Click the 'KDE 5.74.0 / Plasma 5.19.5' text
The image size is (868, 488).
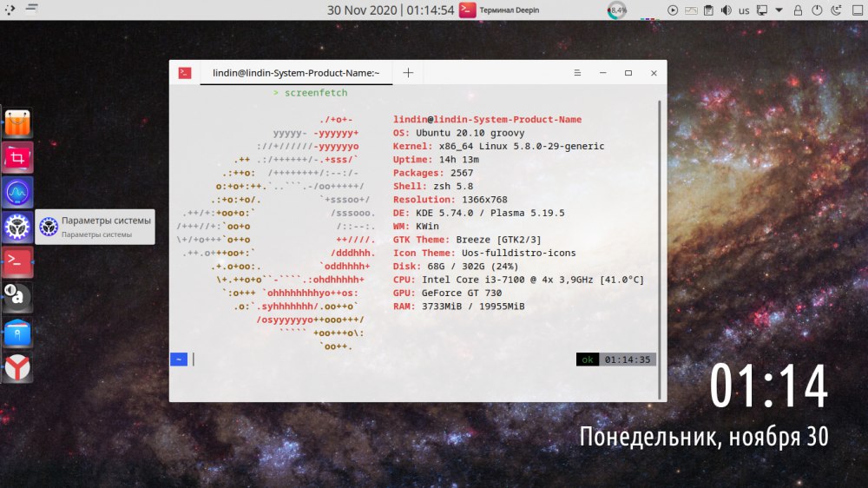pos(490,213)
